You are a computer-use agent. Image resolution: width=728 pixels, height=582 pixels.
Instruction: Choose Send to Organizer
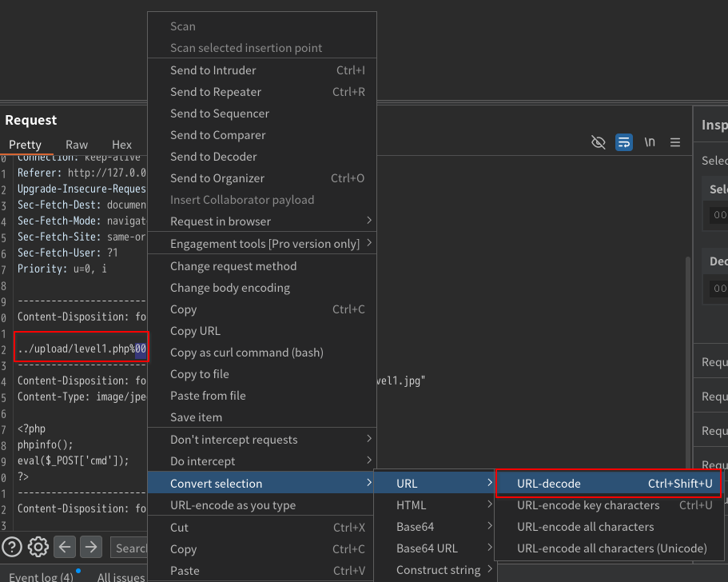click(262, 178)
